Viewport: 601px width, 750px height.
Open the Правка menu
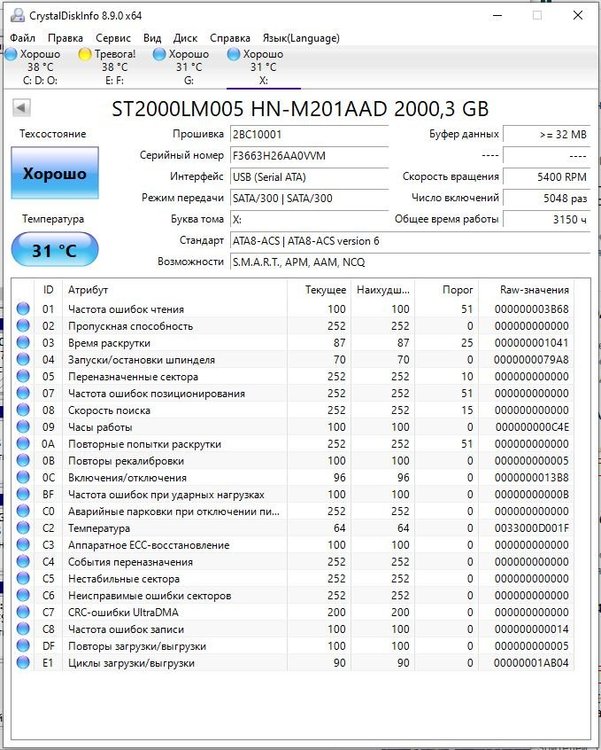[x=65, y=38]
